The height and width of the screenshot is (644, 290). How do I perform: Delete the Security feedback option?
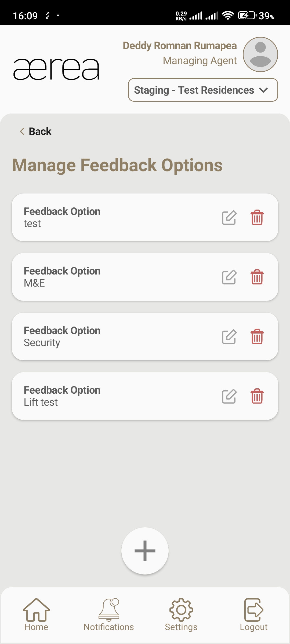(257, 337)
